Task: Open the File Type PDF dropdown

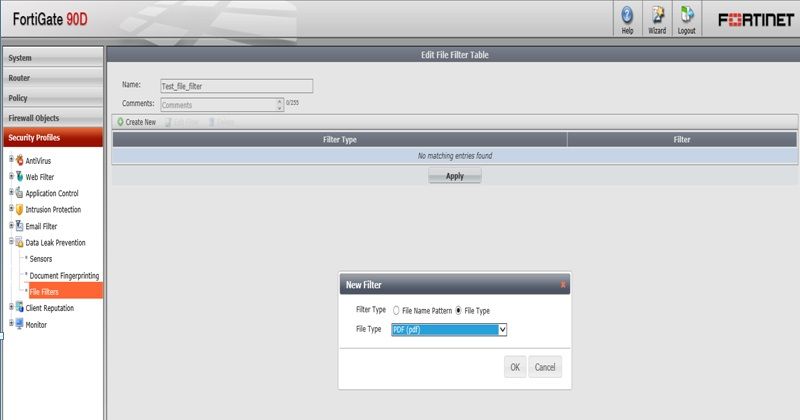Action: (x=449, y=330)
